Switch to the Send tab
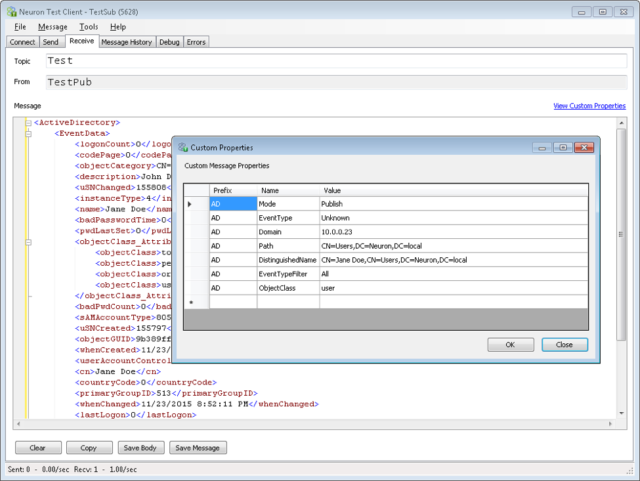Viewport: 640px width, 481px height. (51, 42)
